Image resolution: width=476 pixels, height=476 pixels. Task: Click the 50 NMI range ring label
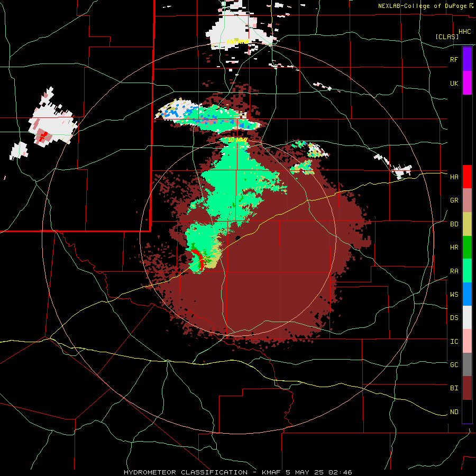pos(237,140)
